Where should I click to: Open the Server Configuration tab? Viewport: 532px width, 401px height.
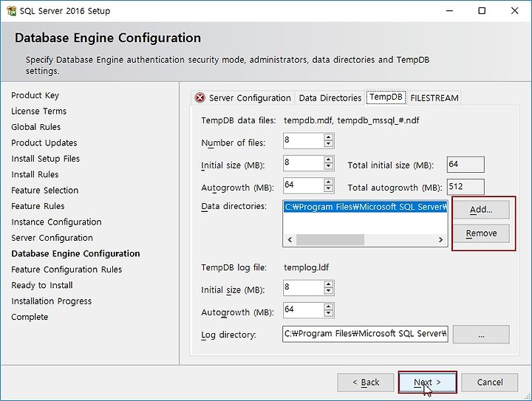(243, 98)
